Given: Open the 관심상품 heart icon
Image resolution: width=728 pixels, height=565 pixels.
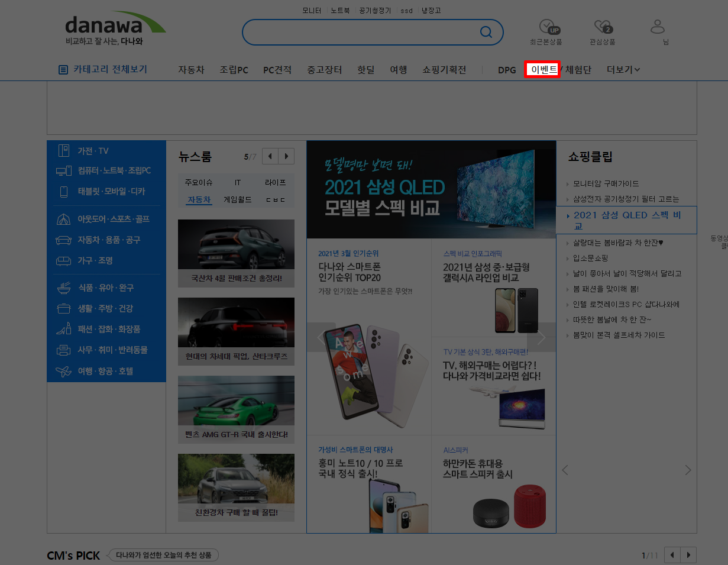Looking at the screenshot, I should [603, 27].
